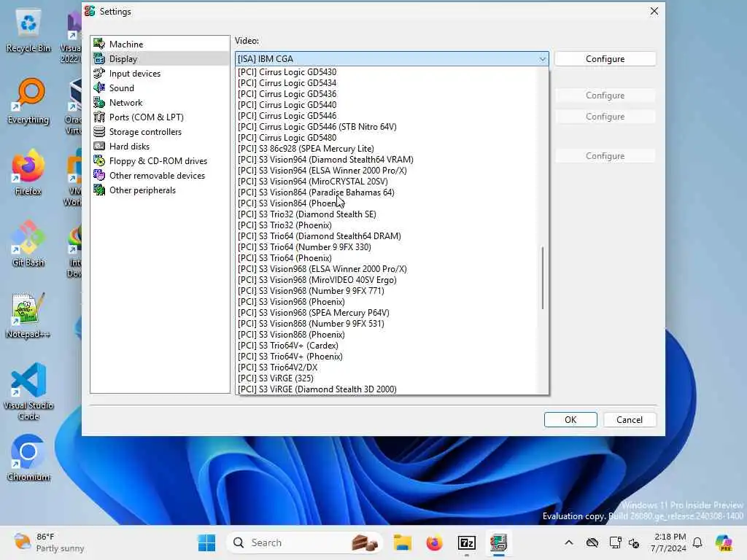Select the Display category
The width and height of the screenshot is (747, 560).
[160, 58]
